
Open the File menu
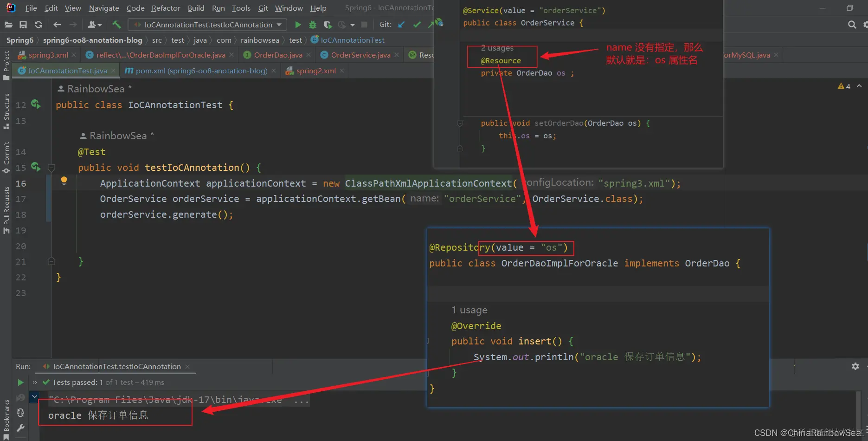pyautogui.click(x=31, y=8)
